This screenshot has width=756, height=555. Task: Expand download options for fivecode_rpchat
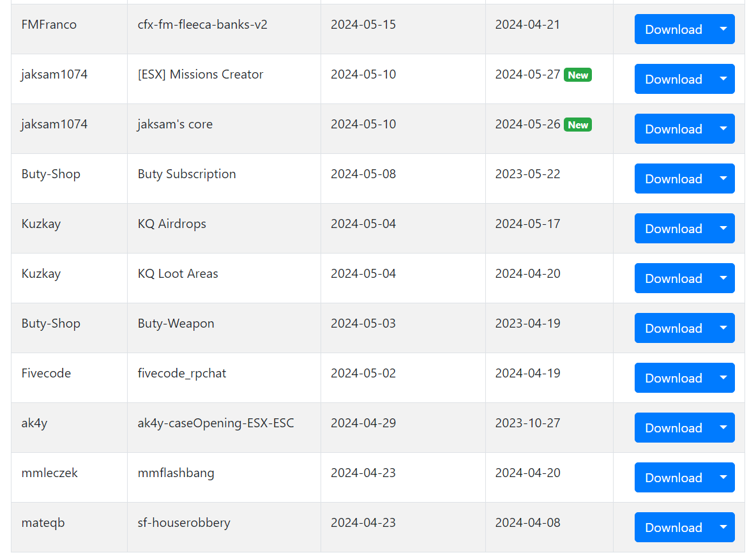(x=723, y=378)
